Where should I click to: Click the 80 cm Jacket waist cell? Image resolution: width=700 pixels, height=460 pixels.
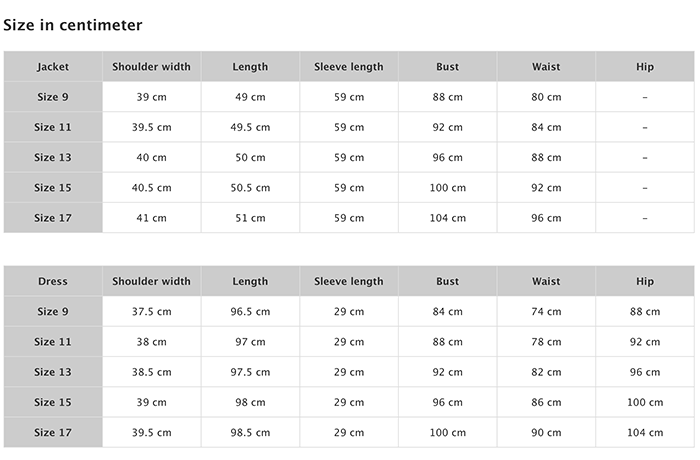pyautogui.click(x=546, y=97)
